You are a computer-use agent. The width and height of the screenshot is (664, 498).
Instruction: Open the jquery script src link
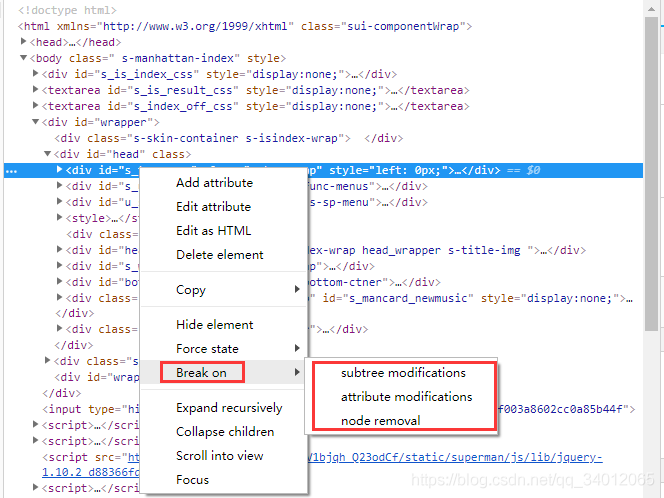click(x=454, y=457)
